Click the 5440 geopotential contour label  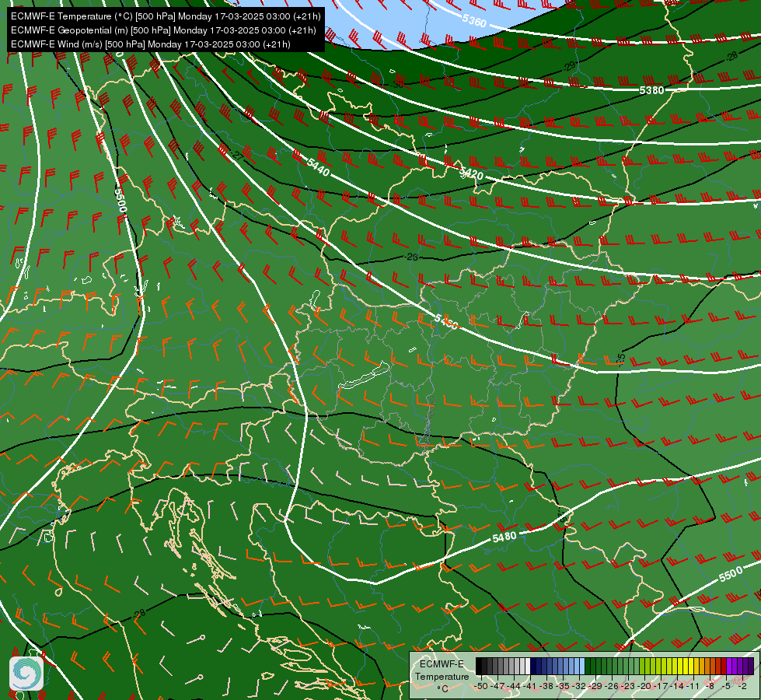tap(318, 167)
